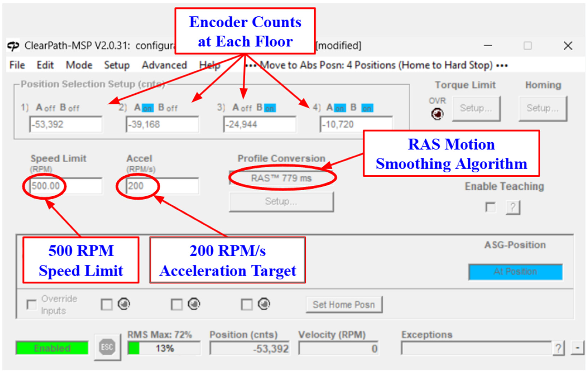This screenshot has width=588, height=374.
Task: Enable the Override Inputs checkbox
Action: click(32, 304)
